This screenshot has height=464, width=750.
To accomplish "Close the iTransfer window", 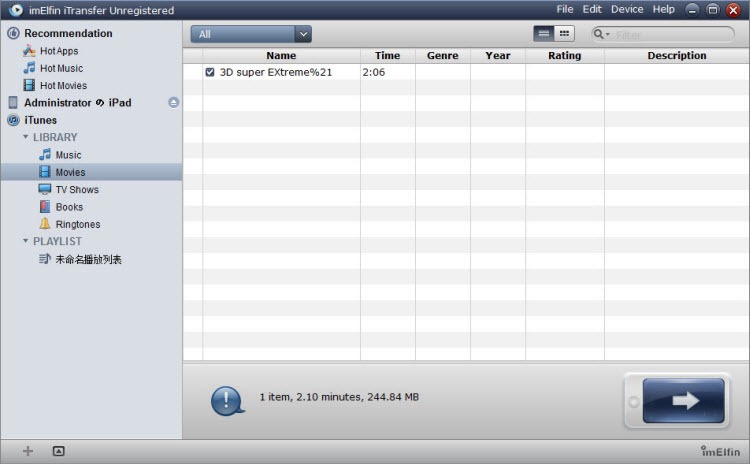I will point(733,10).
